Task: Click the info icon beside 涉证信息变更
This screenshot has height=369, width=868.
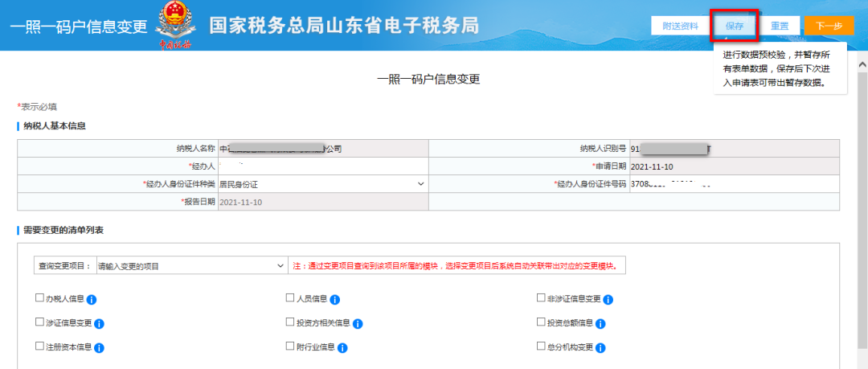Action: point(100,324)
